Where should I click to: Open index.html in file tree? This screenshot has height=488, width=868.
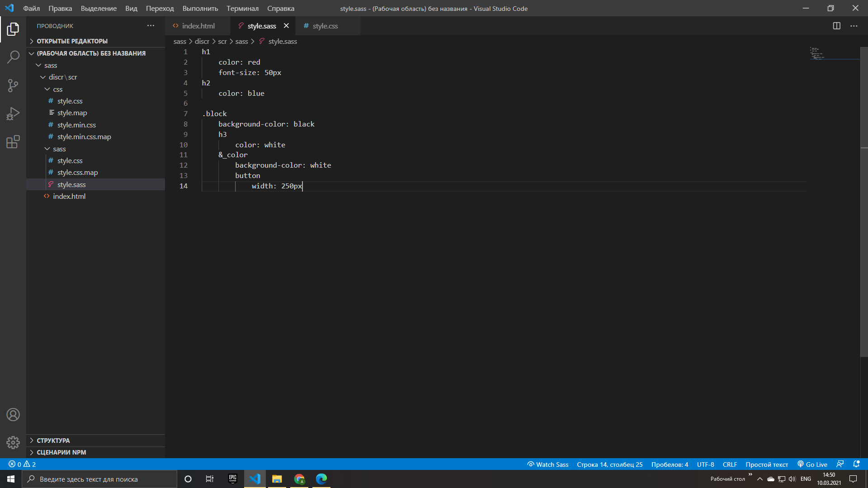point(95,197)
